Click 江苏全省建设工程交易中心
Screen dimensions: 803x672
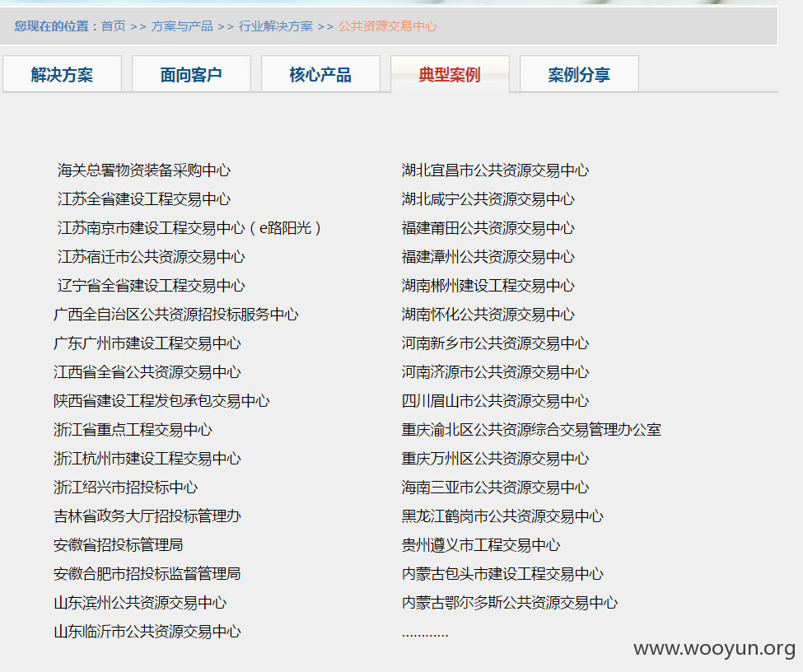pyautogui.click(x=144, y=198)
